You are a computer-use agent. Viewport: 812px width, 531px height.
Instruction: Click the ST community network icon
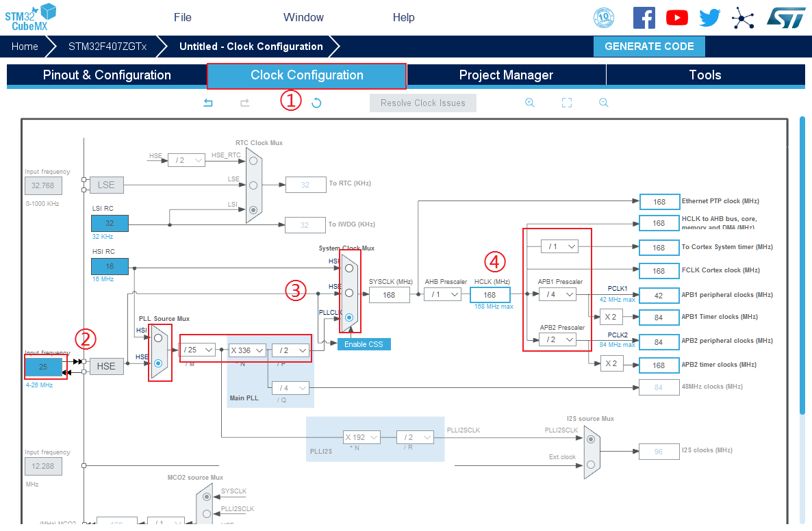coord(743,18)
